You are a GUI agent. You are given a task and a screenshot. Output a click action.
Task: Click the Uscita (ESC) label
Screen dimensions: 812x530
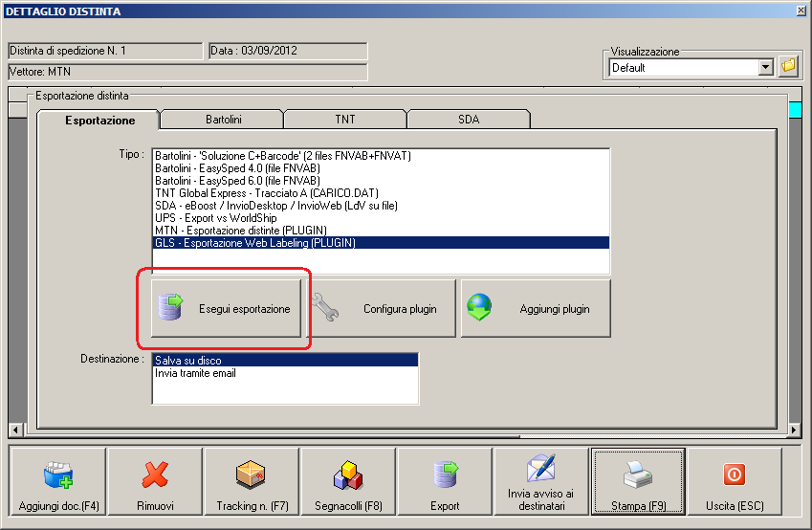click(x=735, y=506)
